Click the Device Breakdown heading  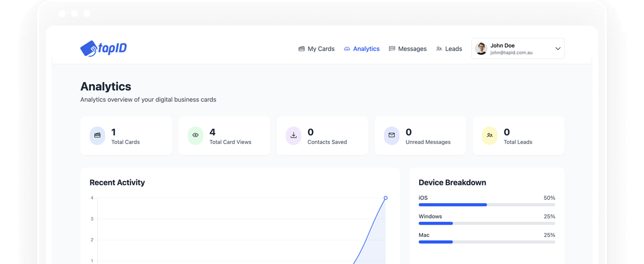tap(452, 182)
